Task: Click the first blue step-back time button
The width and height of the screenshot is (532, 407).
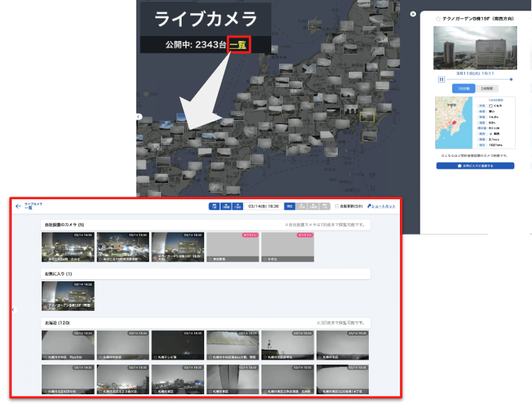Action: click(x=214, y=206)
